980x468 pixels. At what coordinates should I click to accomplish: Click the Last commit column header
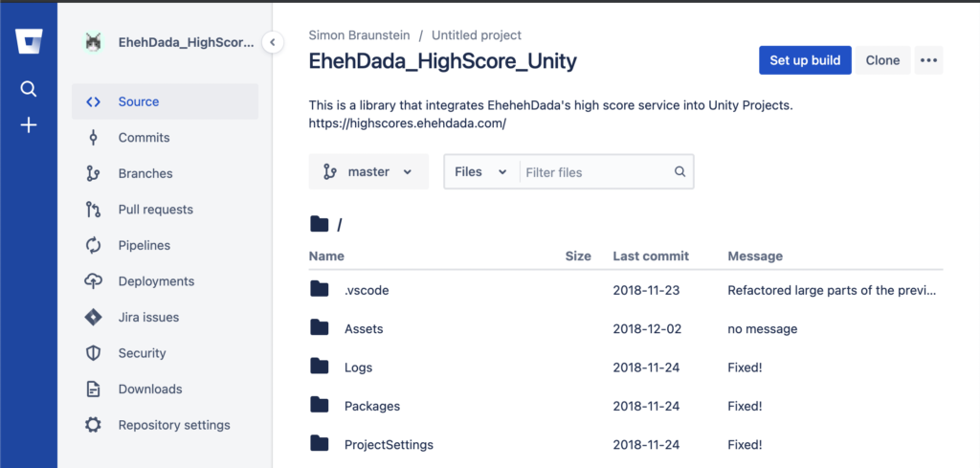point(651,256)
